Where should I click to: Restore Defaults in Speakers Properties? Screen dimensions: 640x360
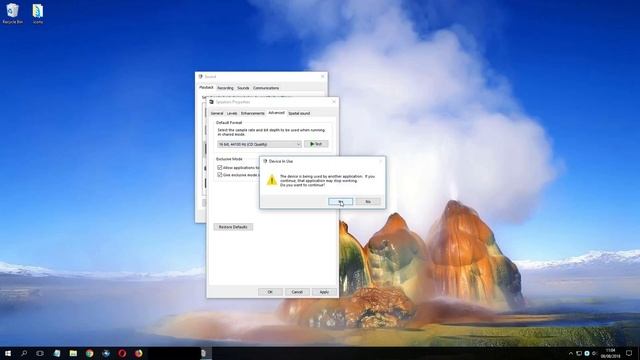click(233, 227)
